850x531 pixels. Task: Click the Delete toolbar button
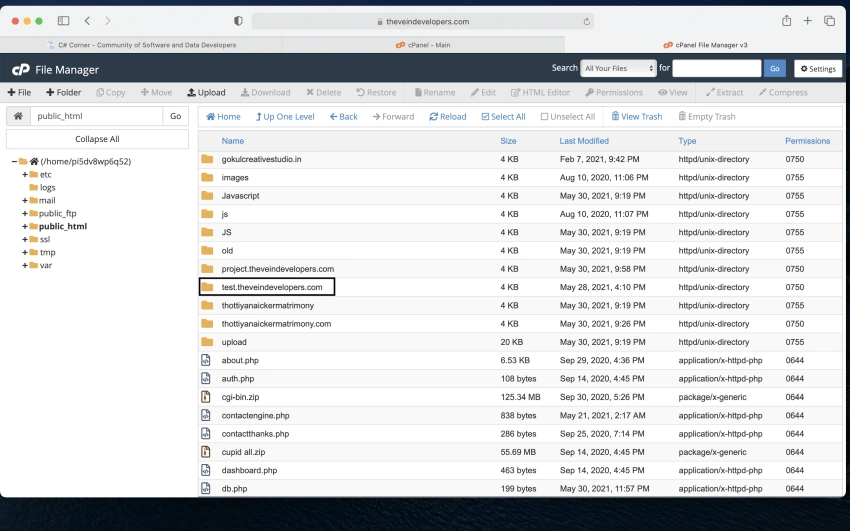pos(324,92)
